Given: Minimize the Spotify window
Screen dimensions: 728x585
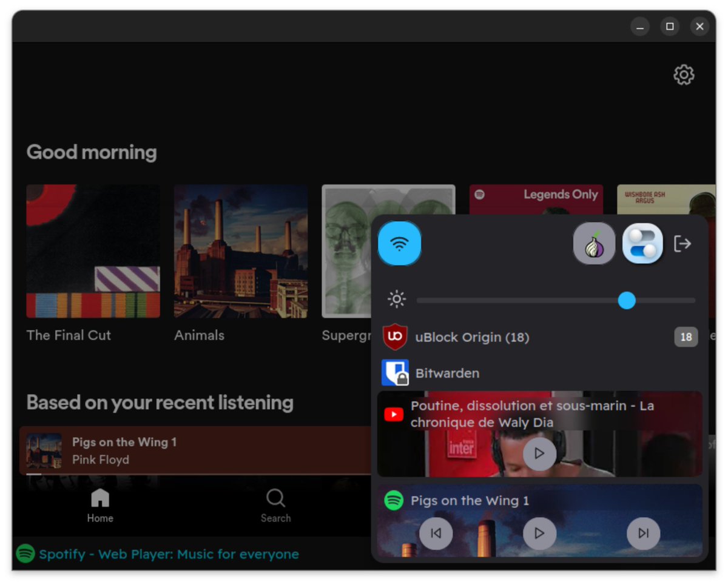Looking at the screenshot, I should click(640, 27).
